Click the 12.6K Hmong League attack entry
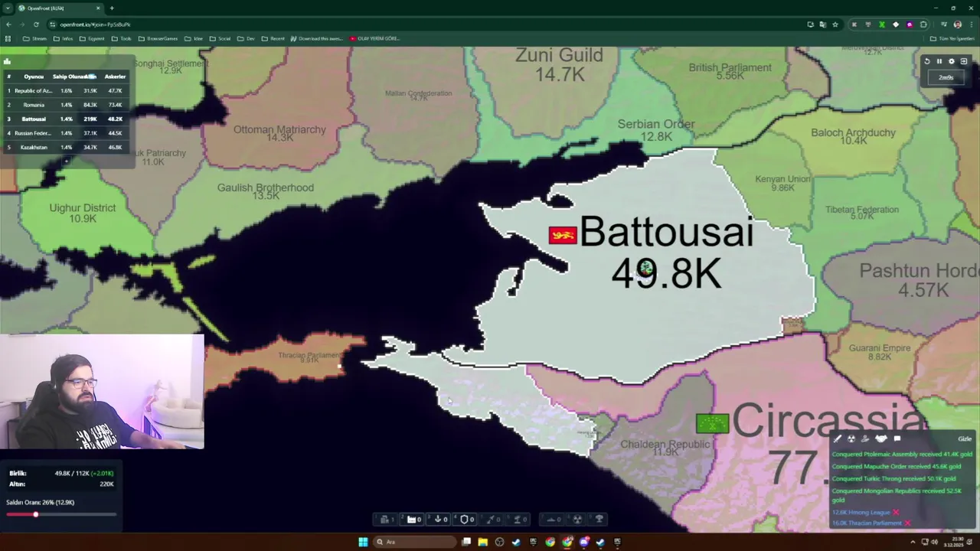This screenshot has height=551, width=980. tap(861, 512)
